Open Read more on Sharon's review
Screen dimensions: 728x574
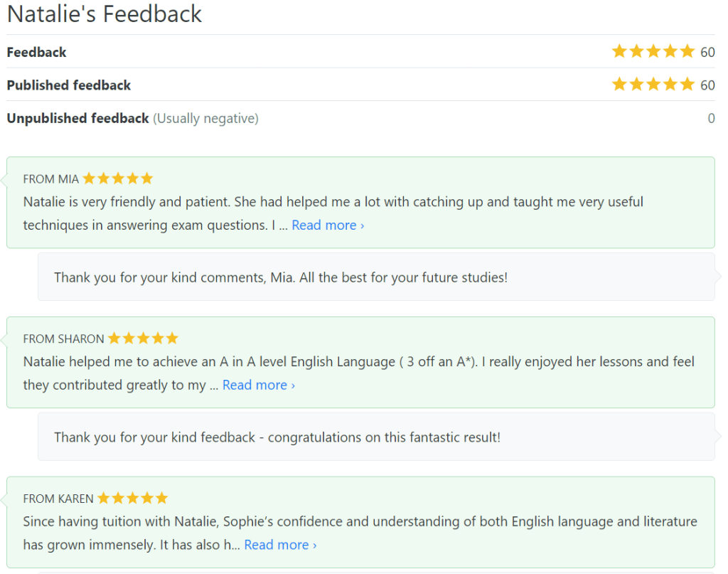259,385
